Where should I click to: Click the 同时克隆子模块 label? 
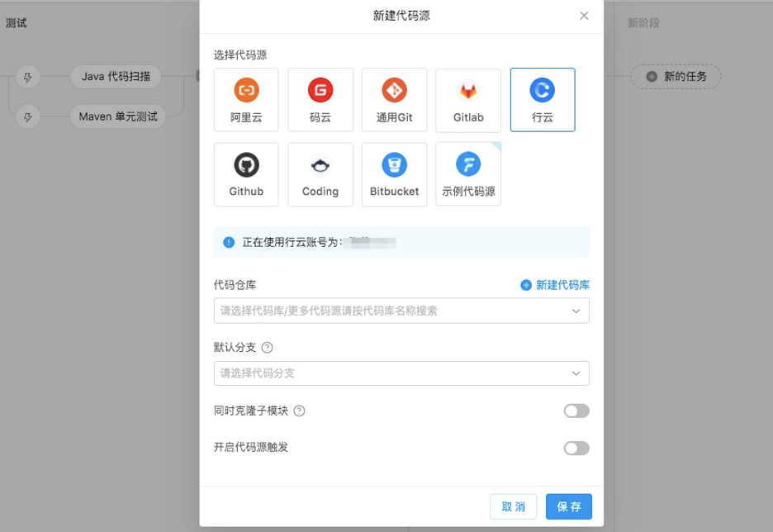[x=251, y=411]
